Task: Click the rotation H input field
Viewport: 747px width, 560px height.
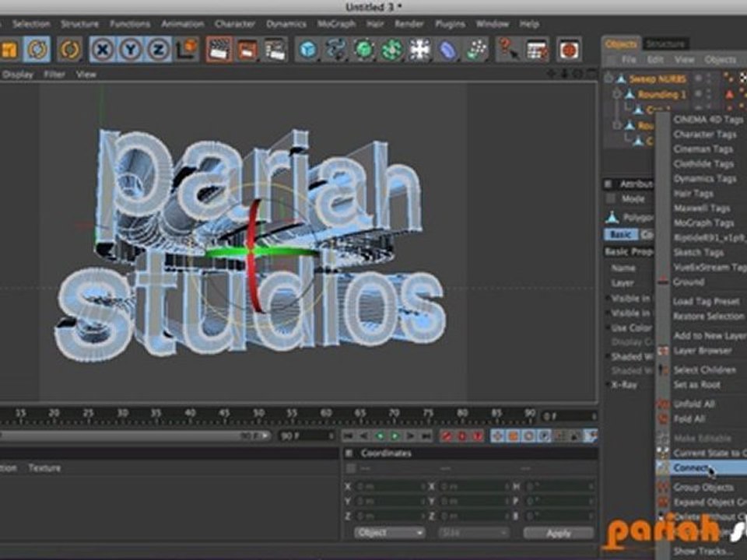Action: 561,487
